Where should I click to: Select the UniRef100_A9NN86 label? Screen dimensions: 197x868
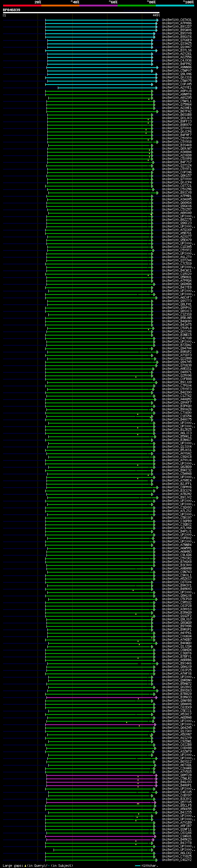pos(176,67)
